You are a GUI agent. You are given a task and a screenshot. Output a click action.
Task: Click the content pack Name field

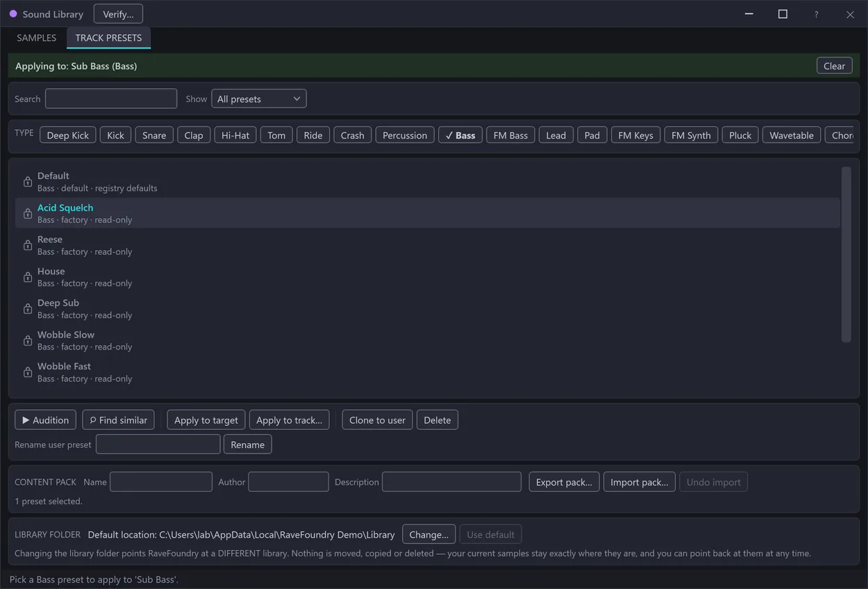[161, 482]
